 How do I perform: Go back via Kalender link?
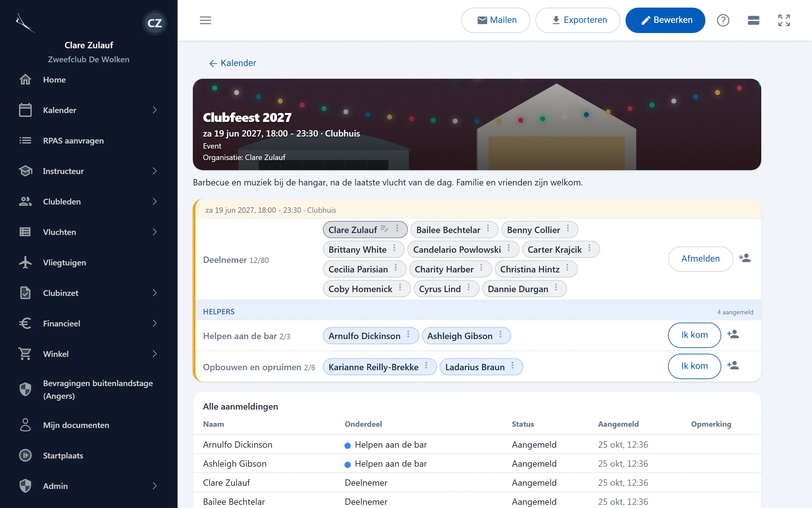tap(232, 63)
